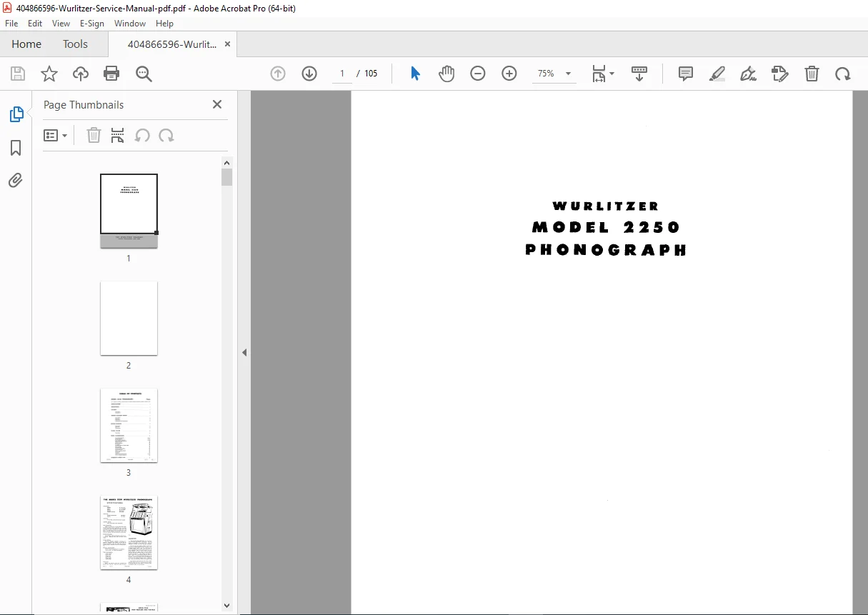Open the fit page options icon
Viewport: 868px width, 615px height.
[602, 74]
